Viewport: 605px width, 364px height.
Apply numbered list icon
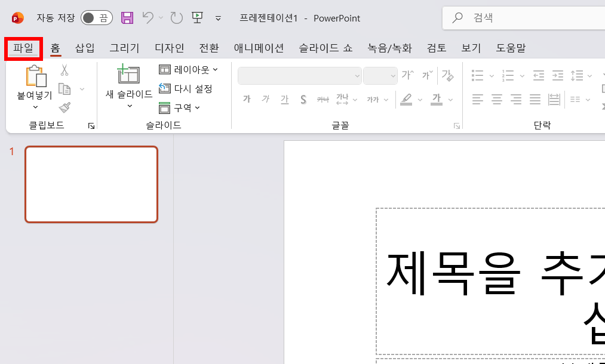coord(508,75)
